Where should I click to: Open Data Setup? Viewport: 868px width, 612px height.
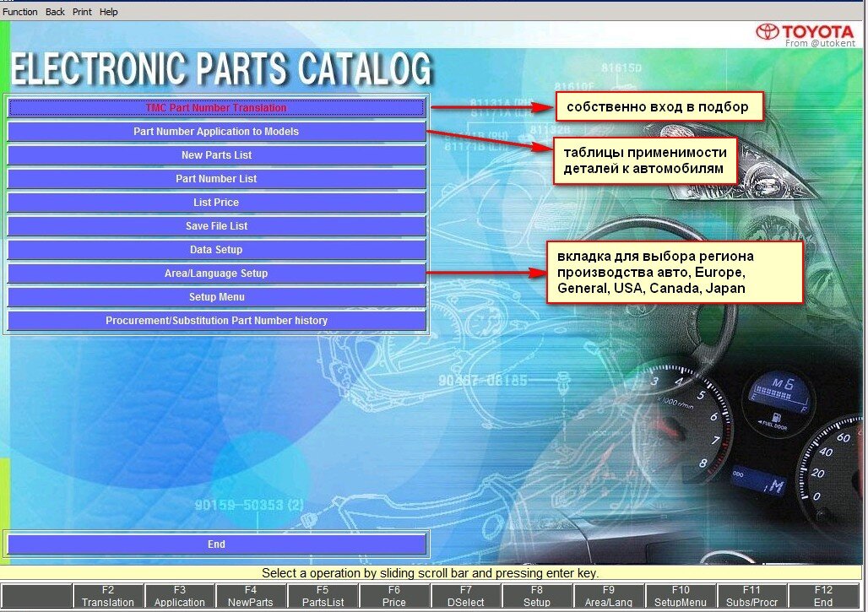point(216,250)
